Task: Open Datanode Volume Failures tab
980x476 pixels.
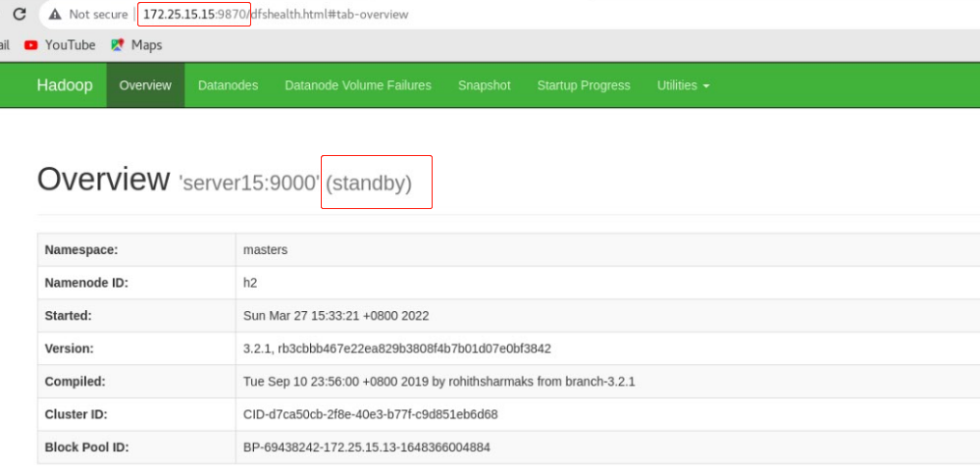Action: pyautogui.click(x=358, y=85)
